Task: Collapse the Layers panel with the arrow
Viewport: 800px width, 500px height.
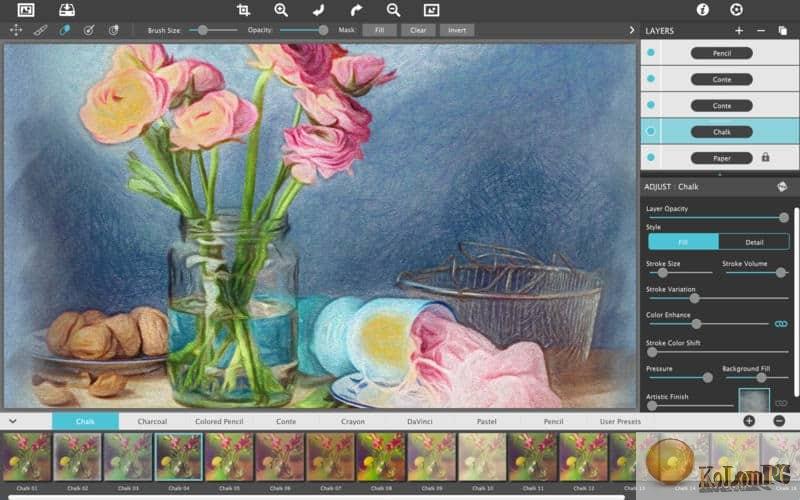Action: [632, 30]
